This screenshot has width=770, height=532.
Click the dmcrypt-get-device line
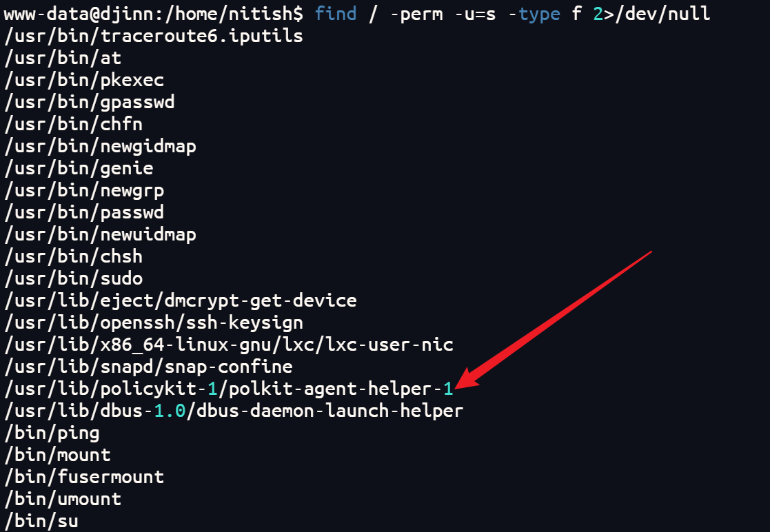(180, 301)
